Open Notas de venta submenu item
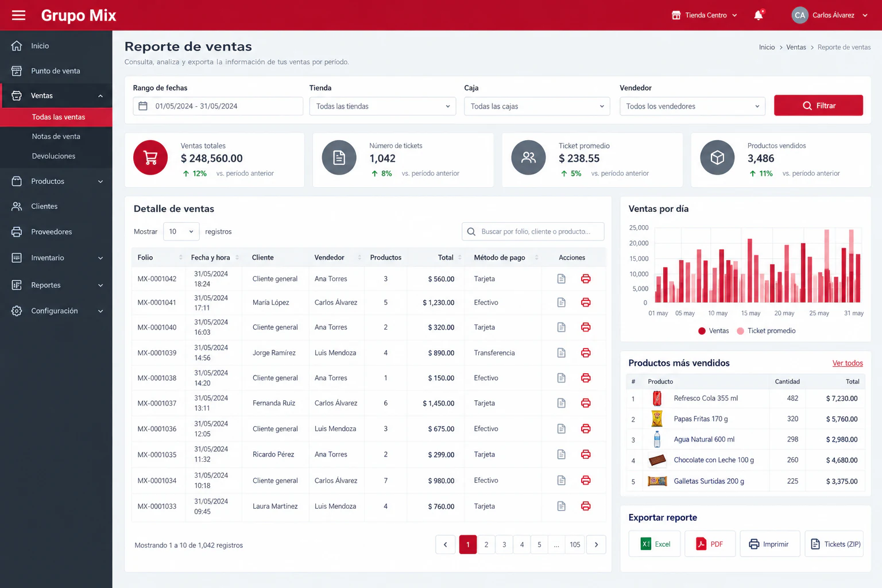 pos(56,137)
